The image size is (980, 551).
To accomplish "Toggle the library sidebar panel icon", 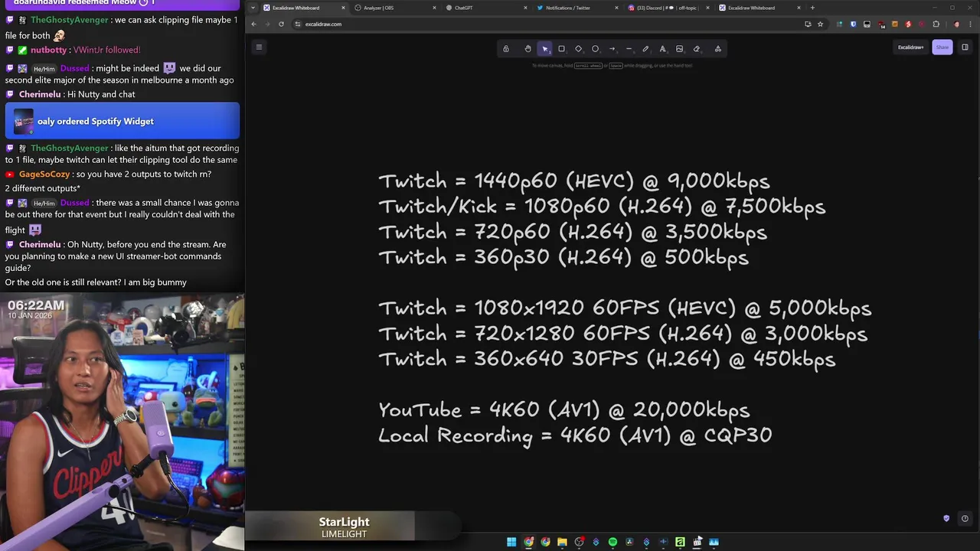I will (x=965, y=47).
